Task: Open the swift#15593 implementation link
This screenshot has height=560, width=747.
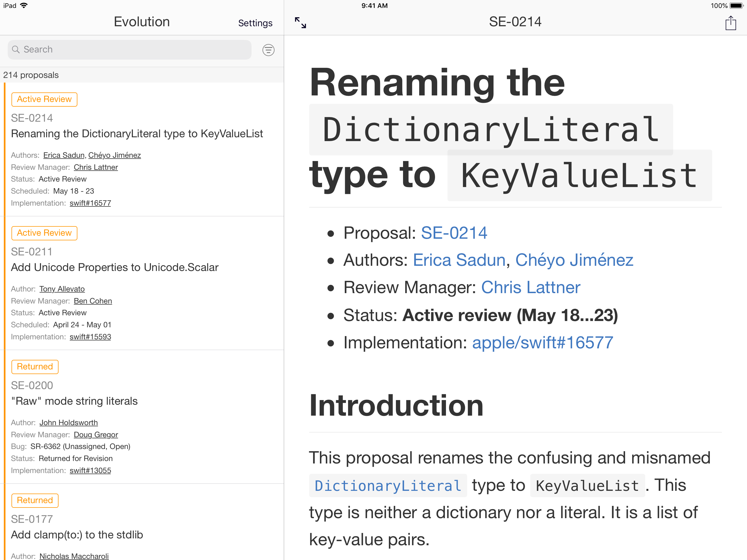Action: (x=90, y=337)
